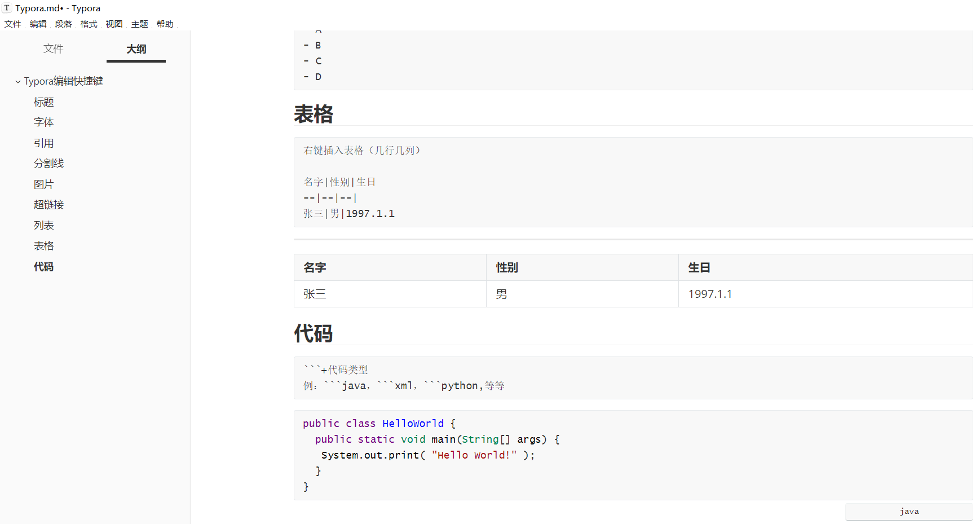Collapse the Typora编辑快捷键 outline node
The width and height of the screenshot is (980, 524).
click(18, 82)
